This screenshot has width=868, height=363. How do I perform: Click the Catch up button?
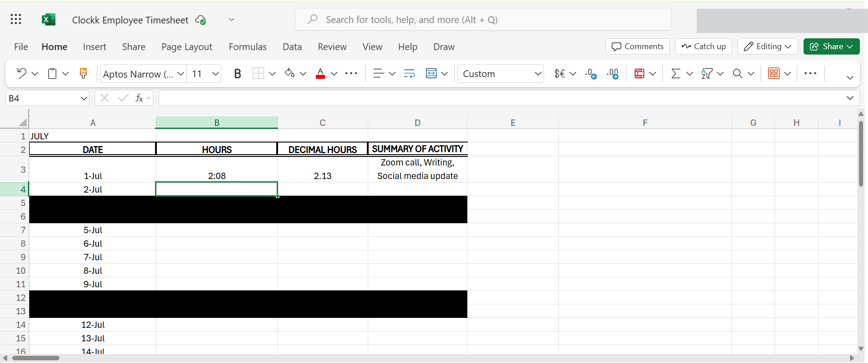pos(704,46)
